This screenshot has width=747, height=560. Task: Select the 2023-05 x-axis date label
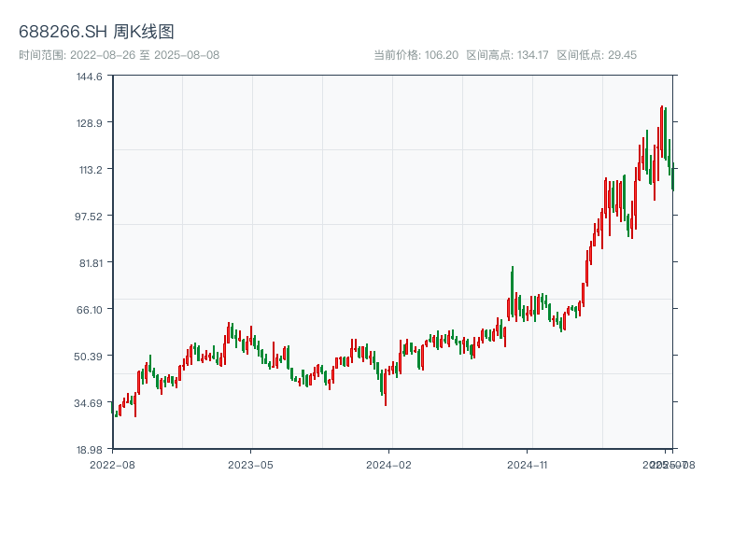tap(250, 464)
